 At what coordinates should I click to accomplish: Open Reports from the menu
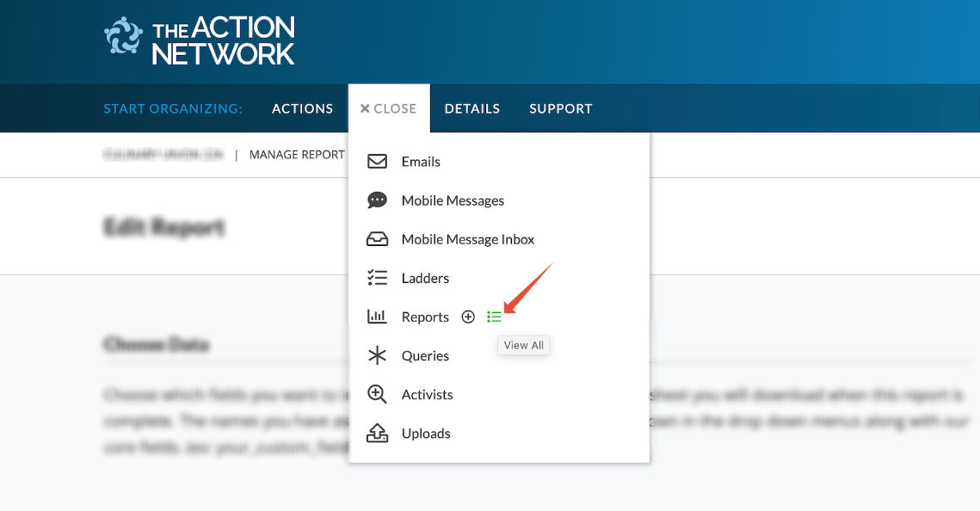click(425, 317)
